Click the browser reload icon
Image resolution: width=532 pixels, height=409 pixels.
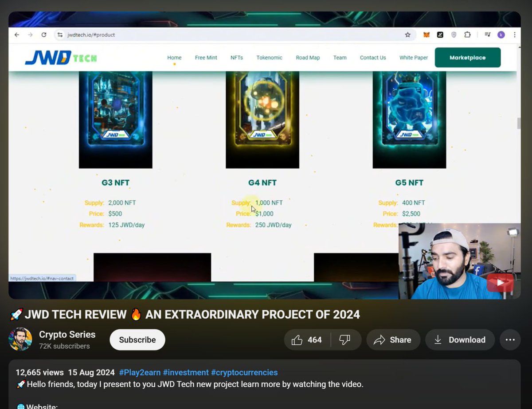coord(43,35)
